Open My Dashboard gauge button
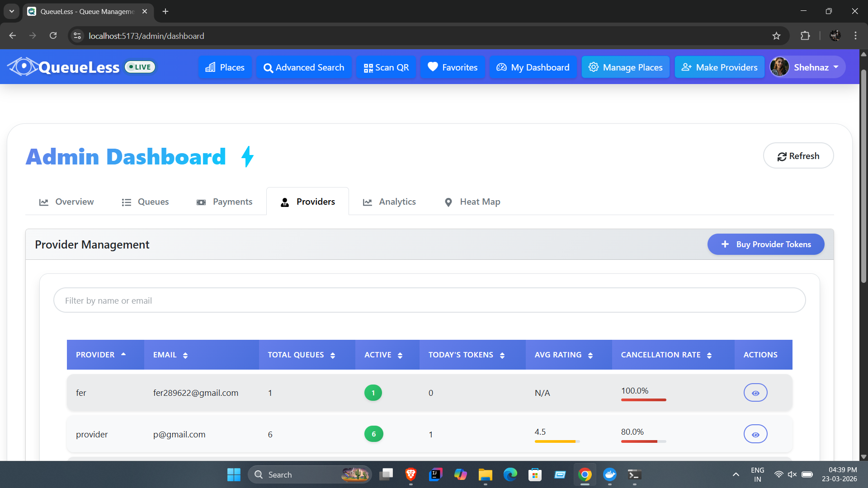The width and height of the screenshot is (868, 488). click(x=533, y=67)
